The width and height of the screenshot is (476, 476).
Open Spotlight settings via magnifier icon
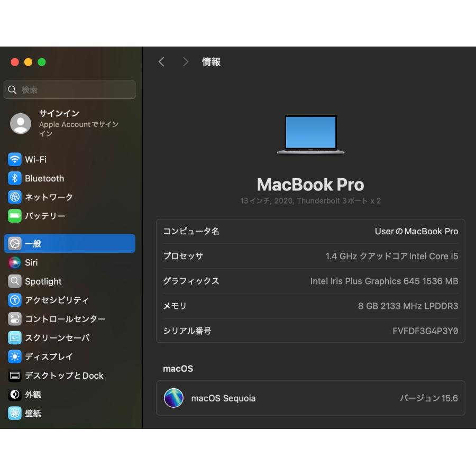point(14,281)
